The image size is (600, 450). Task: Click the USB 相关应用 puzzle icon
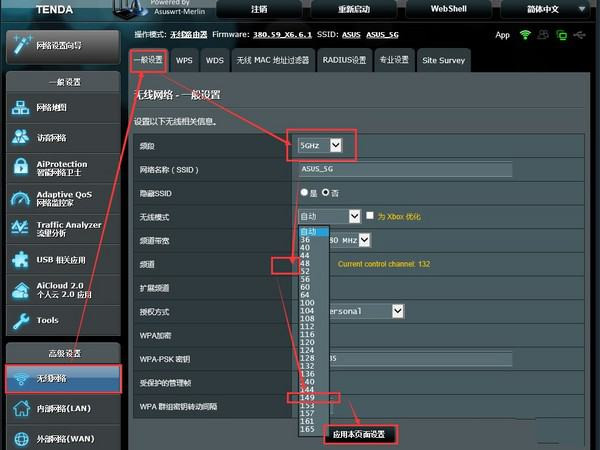point(21,259)
